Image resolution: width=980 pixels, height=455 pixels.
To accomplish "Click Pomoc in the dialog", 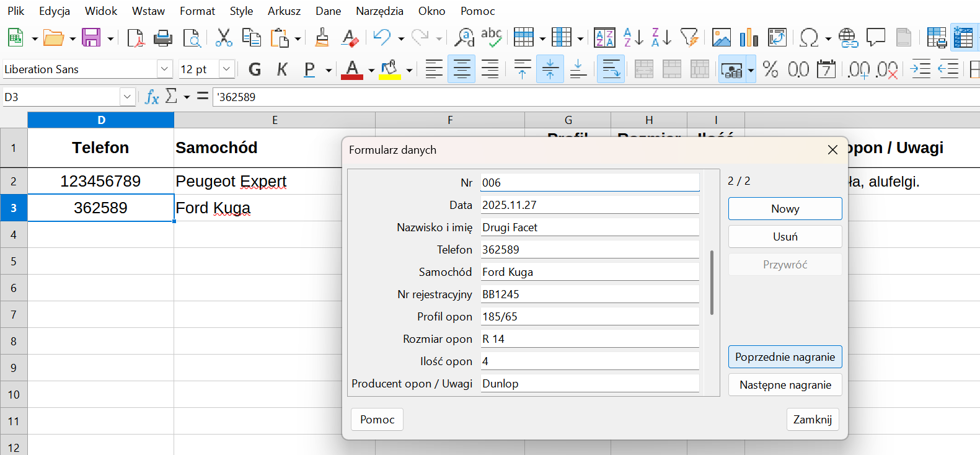I will [x=377, y=420].
